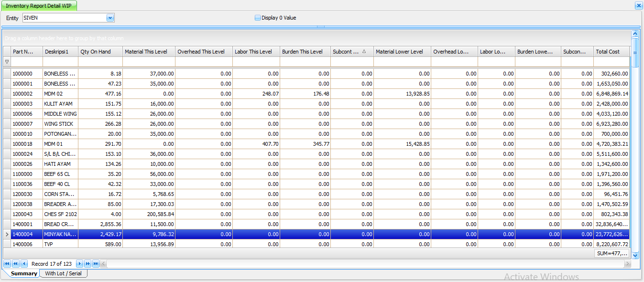Select the Inventory Report Detail WIP tab

pyautogui.click(x=39, y=6)
